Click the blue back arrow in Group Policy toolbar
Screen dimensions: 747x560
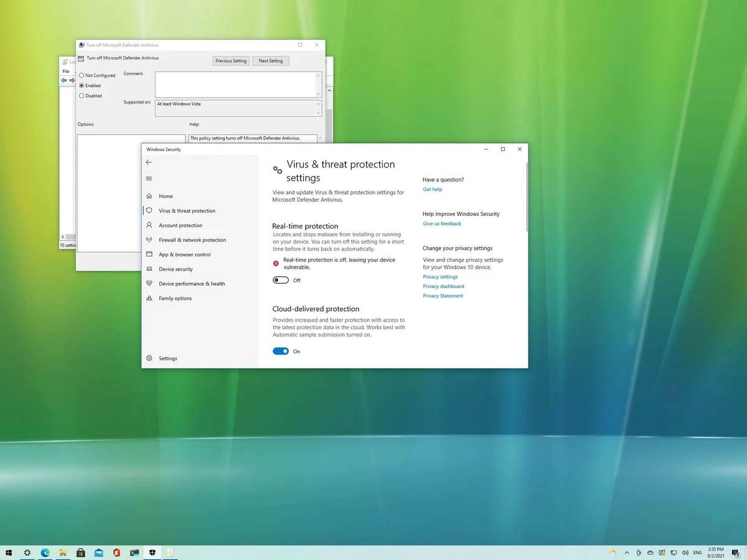pos(64,80)
